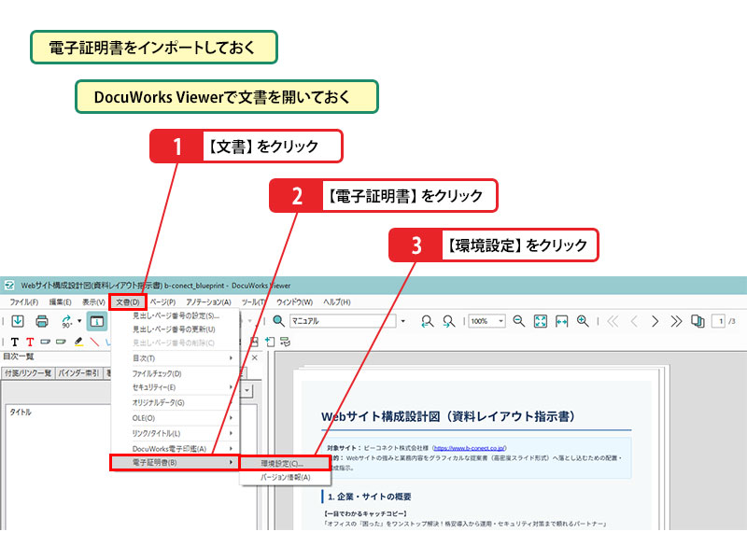This screenshot has width=747, height=560.
Task: Open the search field dropdown arrow
Action: click(403, 321)
